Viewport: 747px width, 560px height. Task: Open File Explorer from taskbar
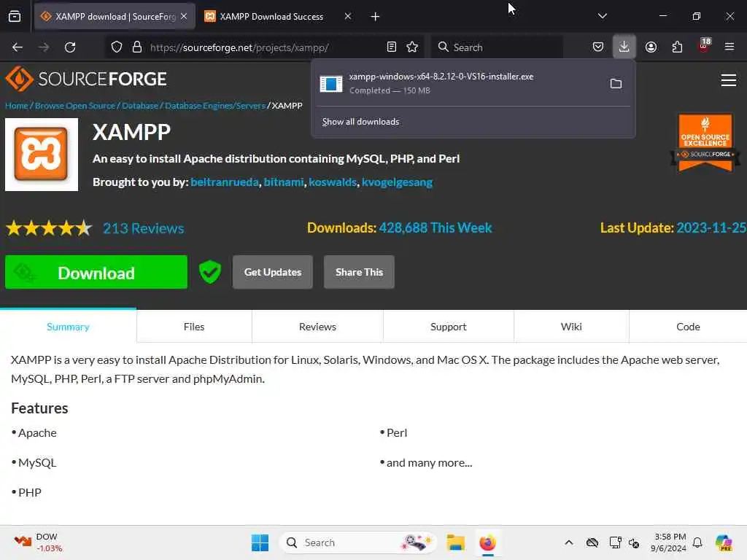tap(456, 542)
